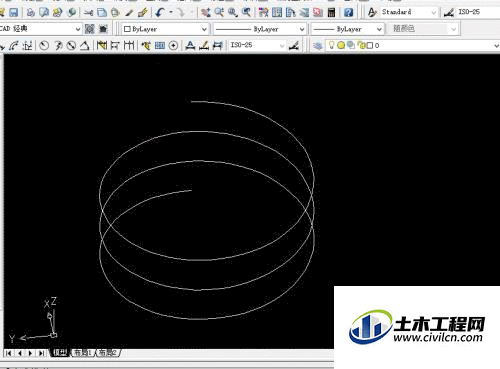The height and width of the screenshot is (369, 500).
Task: Select the Baseline dimension tool
Action: (x=115, y=45)
